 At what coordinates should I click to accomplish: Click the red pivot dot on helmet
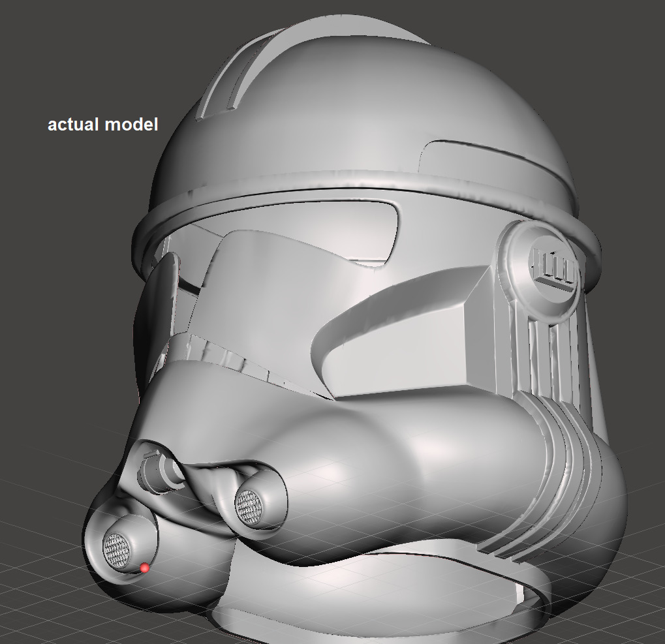pos(145,568)
